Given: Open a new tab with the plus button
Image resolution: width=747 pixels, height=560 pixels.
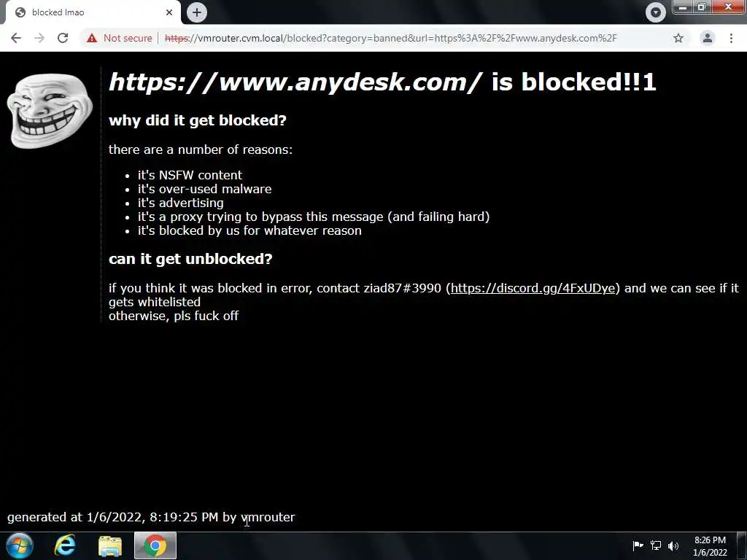Looking at the screenshot, I should (197, 12).
